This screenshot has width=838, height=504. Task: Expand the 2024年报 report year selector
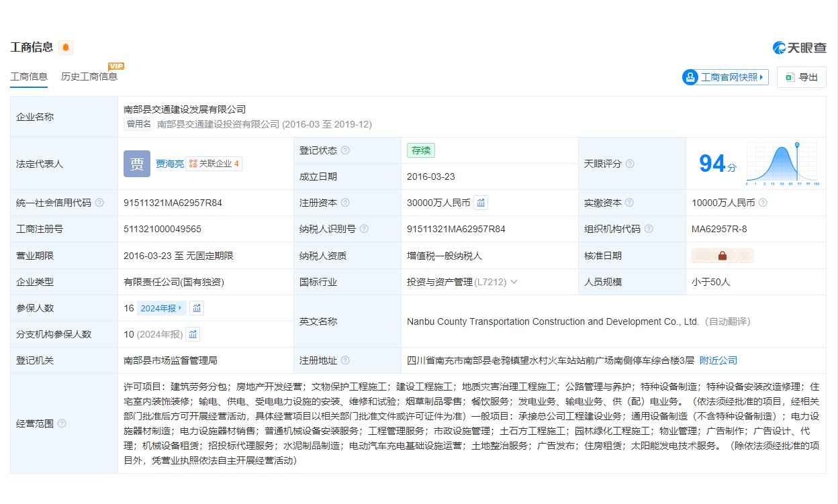(160, 308)
